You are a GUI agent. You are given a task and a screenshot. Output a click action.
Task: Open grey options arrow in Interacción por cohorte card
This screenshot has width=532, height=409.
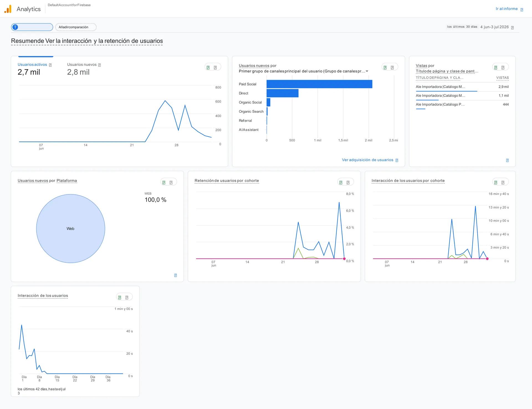pyautogui.click(x=503, y=182)
